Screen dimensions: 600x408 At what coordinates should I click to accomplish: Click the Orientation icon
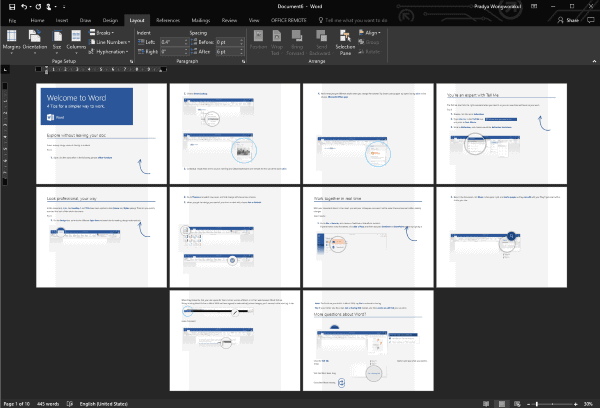pos(35,41)
